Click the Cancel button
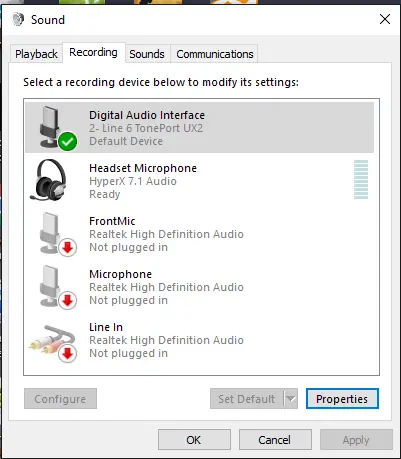 point(275,440)
